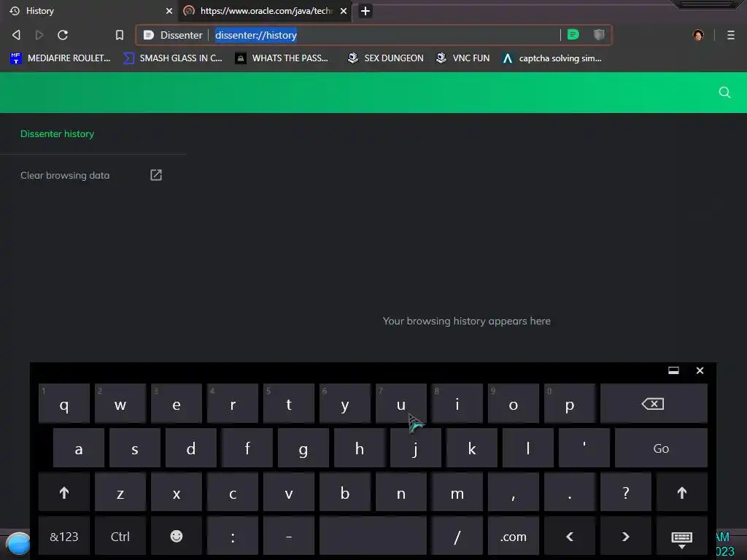
Task: Tap the m key
Action: coord(457,492)
